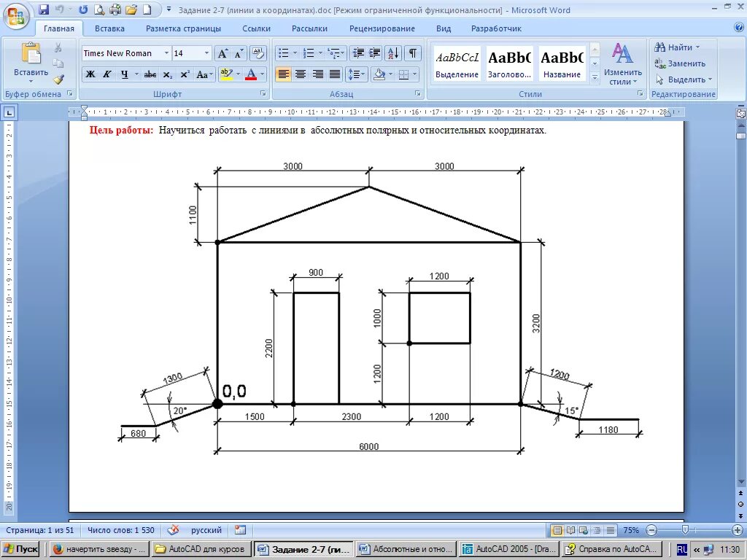
Task: Click the zoom slider handle
Action: click(x=685, y=529)
